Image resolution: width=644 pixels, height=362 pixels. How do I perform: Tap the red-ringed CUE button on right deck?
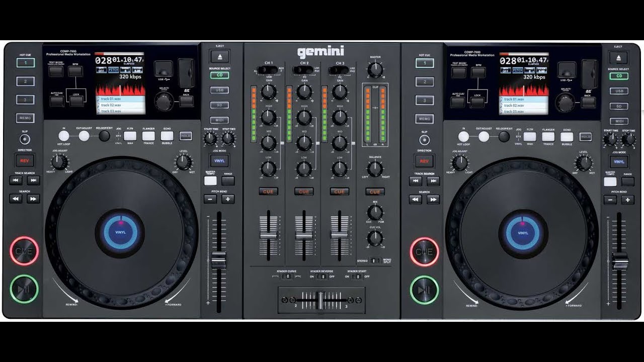(x=424, y=251)
